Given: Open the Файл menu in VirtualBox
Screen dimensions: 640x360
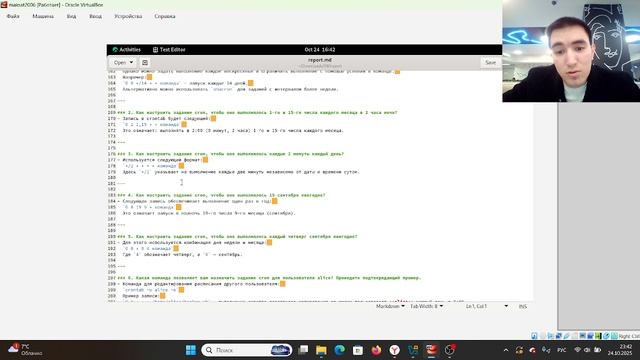Looking at the screenshot, I should (x=13, y=16).
